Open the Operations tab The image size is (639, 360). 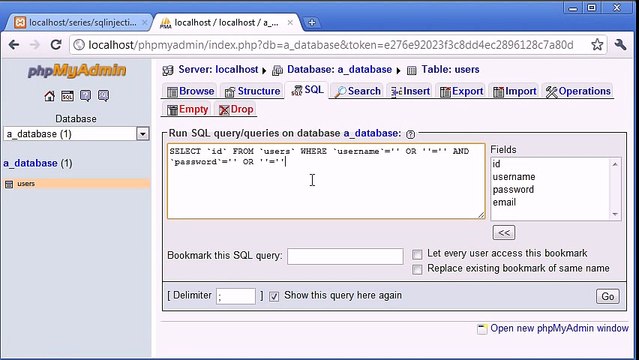(x=578, y=91)
